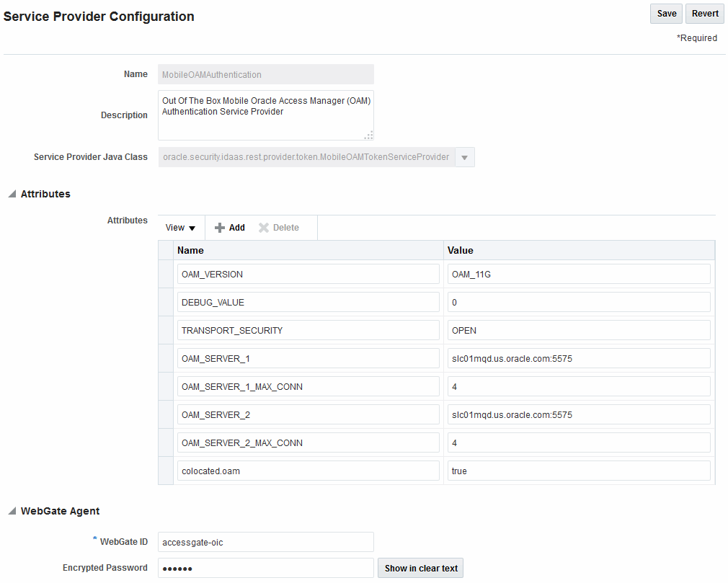Click the WebGate ID input field
The width and height of the screenshot is (728, 583).
(265, 542)
